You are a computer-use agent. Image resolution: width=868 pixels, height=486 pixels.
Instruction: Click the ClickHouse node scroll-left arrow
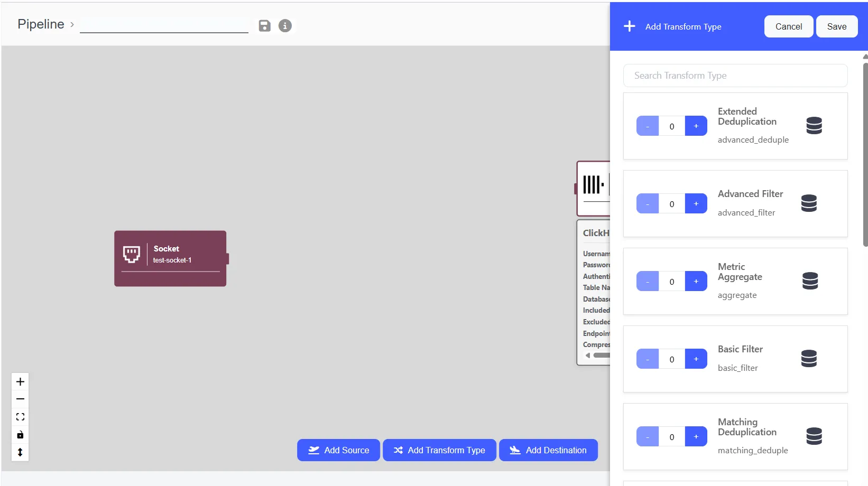pos(587,355)
